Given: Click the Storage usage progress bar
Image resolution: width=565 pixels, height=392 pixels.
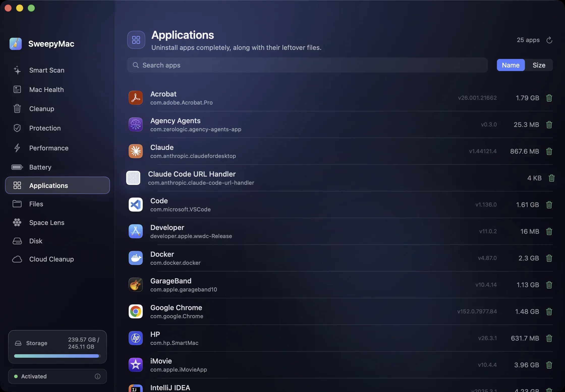Looking at the screenshot, I should point(57,356).
